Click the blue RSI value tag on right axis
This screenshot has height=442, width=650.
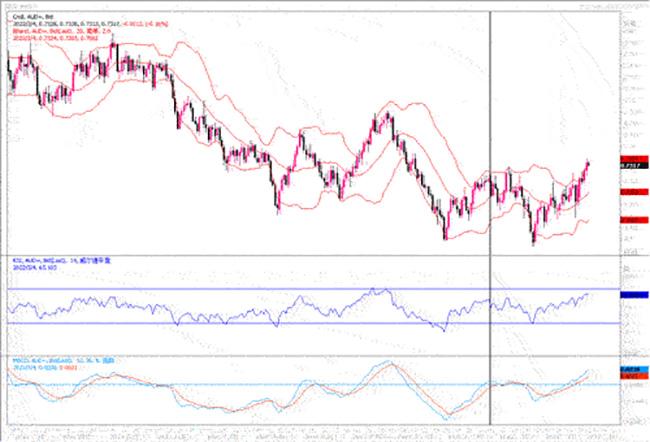click(628, 296)
